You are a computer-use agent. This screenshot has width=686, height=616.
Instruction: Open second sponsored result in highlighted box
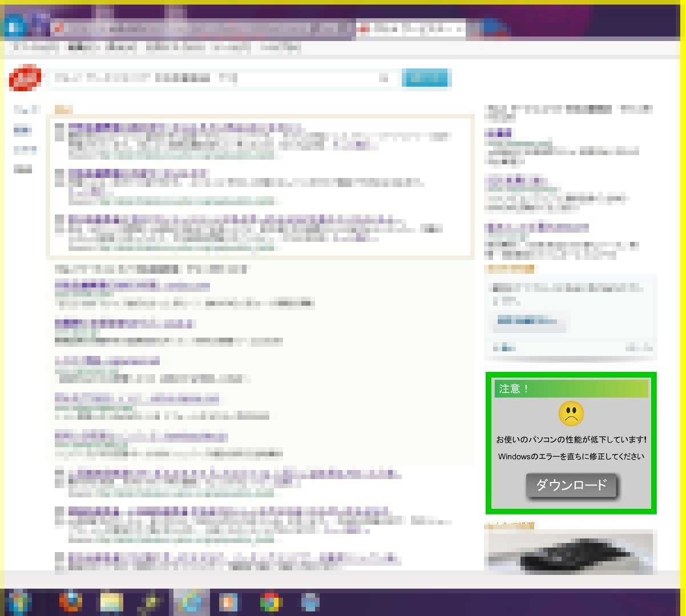pyautogui.click(x=138, y=173)
